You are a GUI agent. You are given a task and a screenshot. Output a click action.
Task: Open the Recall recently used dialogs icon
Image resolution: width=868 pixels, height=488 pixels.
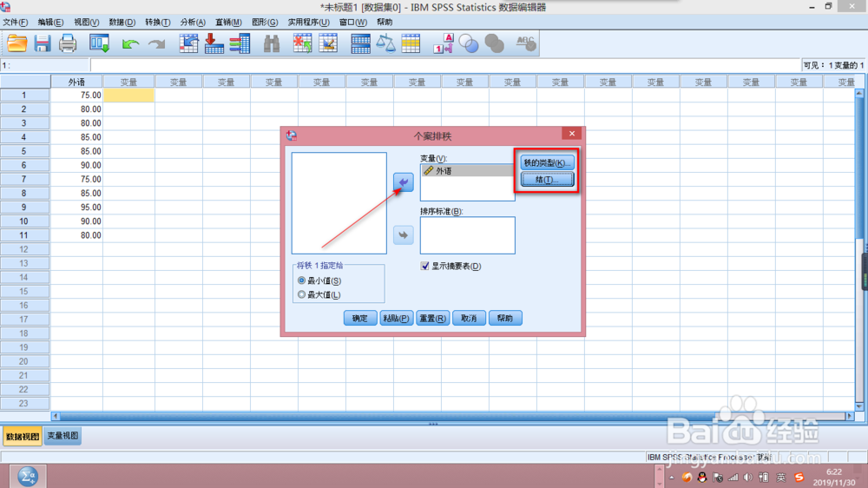[100, 43]
